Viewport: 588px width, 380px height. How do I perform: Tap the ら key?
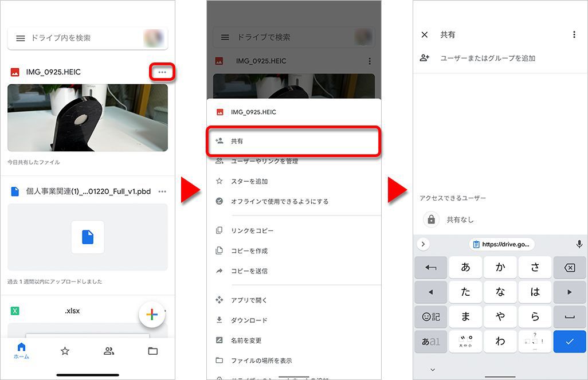[535, 316]
